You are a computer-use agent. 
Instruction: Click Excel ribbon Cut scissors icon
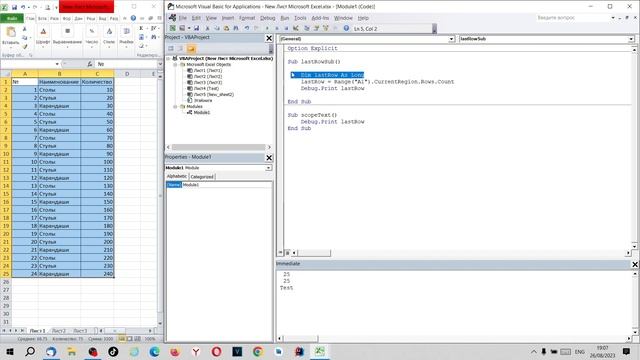[24, 29]
